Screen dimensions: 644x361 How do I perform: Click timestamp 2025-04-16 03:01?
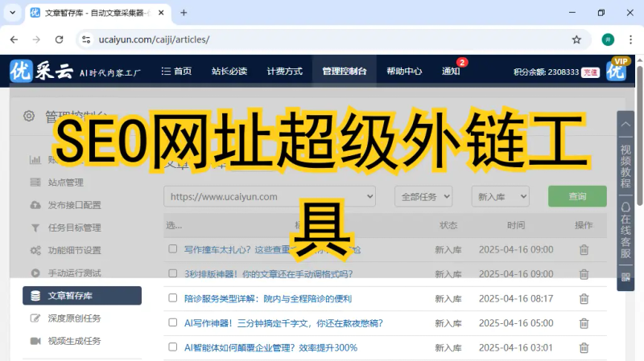click(x=516, y=348)
